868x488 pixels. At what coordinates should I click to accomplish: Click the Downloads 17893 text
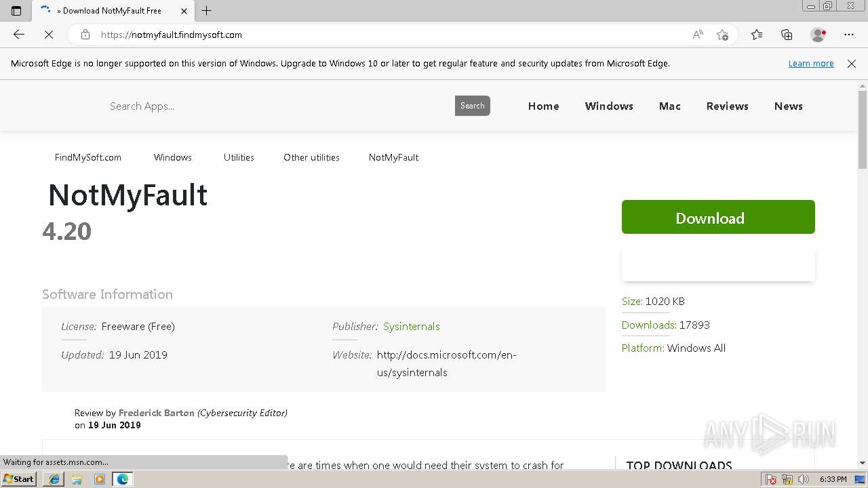(666, 325)
